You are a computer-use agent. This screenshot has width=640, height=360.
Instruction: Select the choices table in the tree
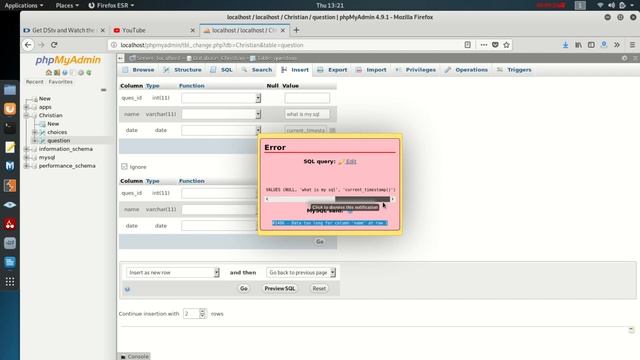(57, 132)
